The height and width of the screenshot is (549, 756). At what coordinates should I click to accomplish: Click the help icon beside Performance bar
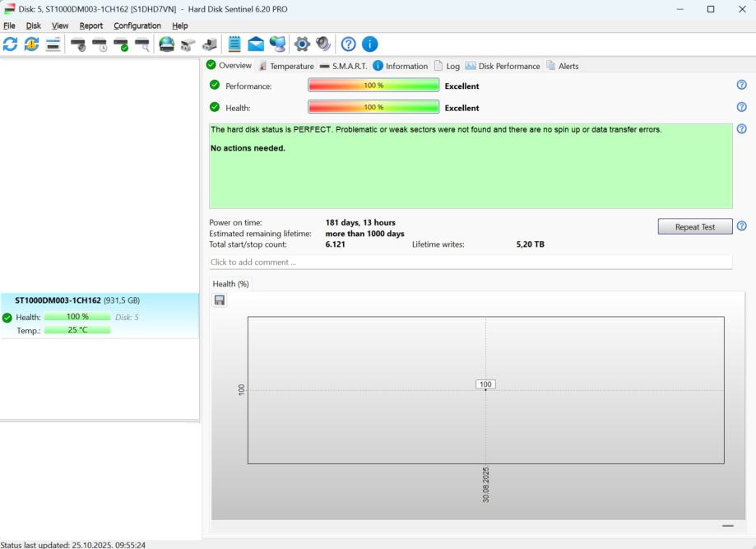[x=741, y=85]
